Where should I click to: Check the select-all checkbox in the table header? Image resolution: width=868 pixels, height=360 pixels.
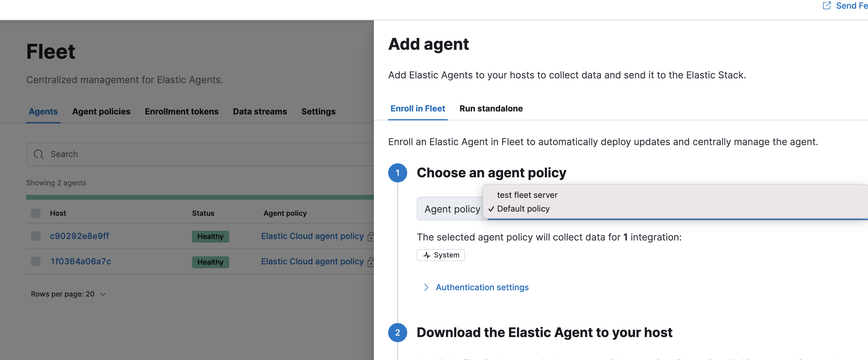pyautogui.click(x=35, y=213)
